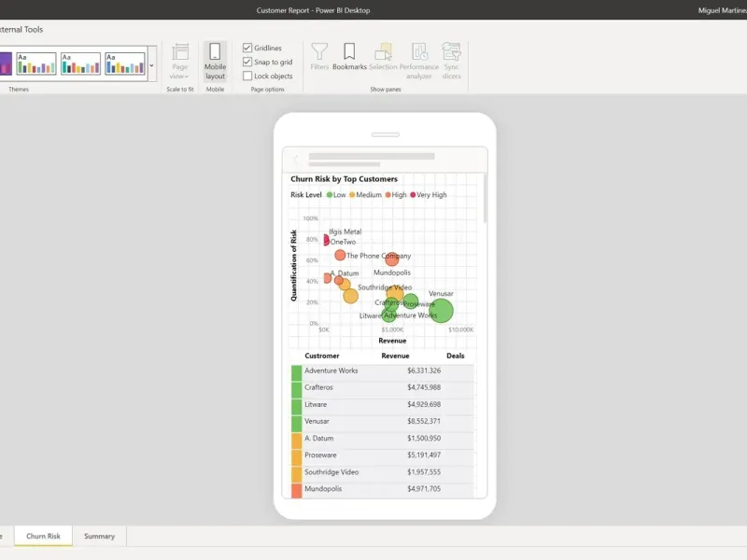Click the back arrow in phone header
Viewport: 747px width, 560px height.
295,159
